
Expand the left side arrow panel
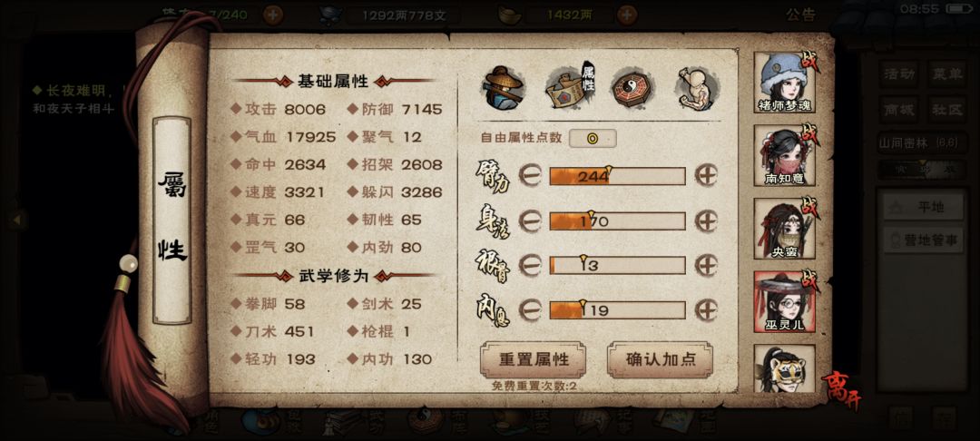17,220
